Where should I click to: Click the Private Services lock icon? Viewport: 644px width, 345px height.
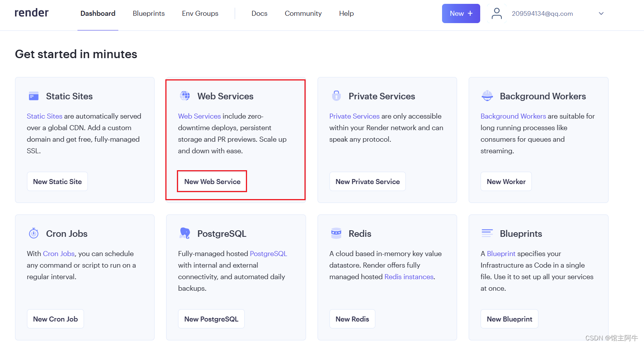tap(336, 95)
